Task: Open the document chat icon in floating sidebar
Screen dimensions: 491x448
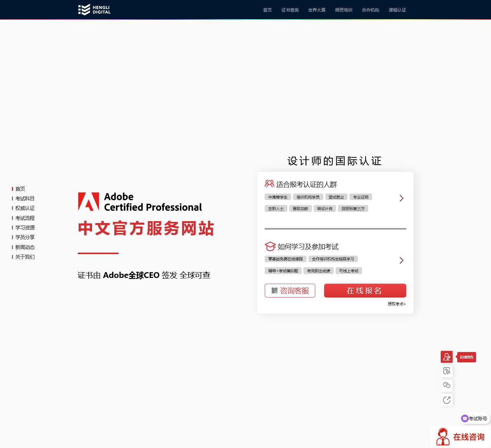Action: (x=447, y=371)
